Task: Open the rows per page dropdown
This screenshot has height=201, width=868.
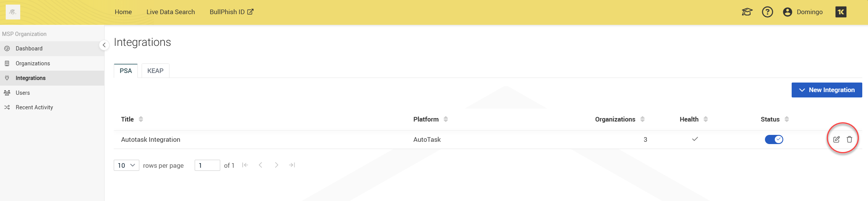Action: coord(126,165)
